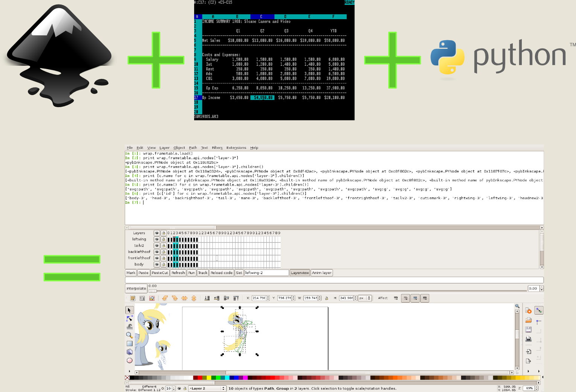Click the deselect toolbar icon
576x392 pixels.
[152, 298]
